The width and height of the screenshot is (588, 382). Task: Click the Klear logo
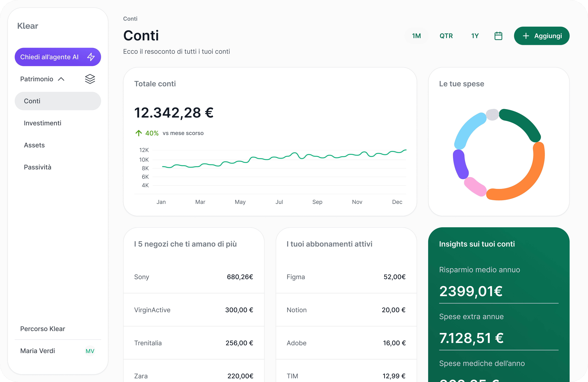28,26
